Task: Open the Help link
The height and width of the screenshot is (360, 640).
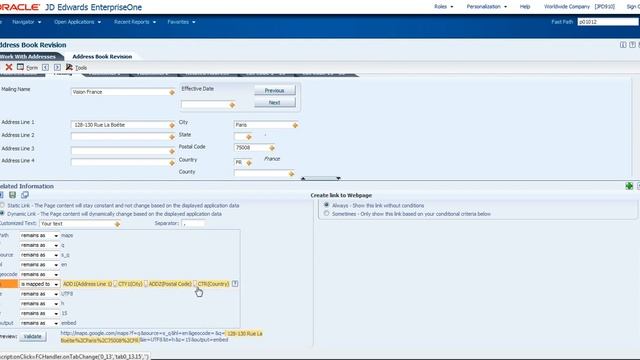Action: 525,7
